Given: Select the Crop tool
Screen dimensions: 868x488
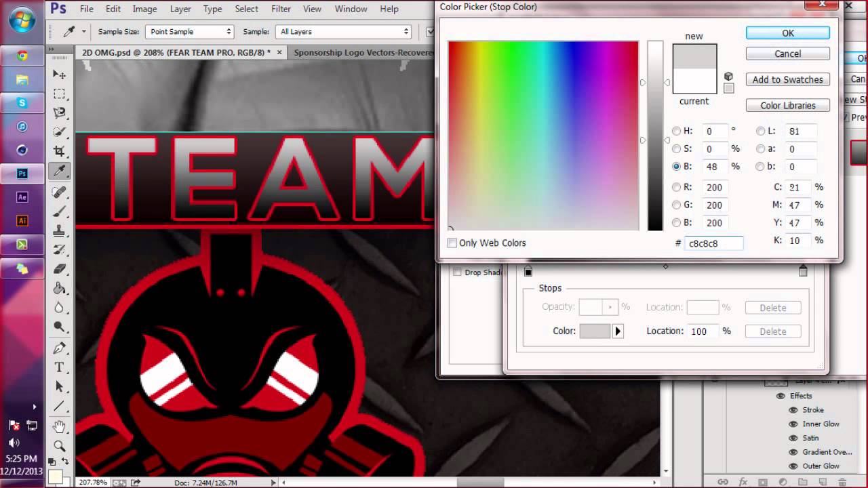Looking at the screenshot, I should 60,151.
